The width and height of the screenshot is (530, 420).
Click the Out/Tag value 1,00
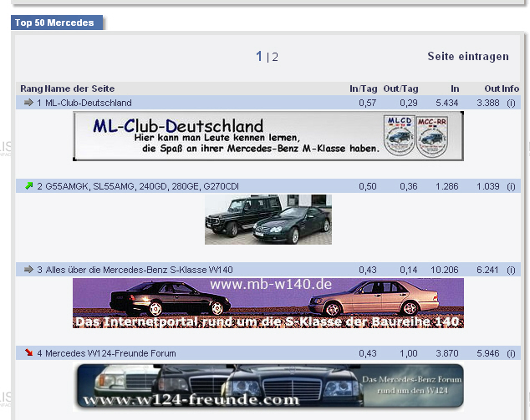point(409,353)
